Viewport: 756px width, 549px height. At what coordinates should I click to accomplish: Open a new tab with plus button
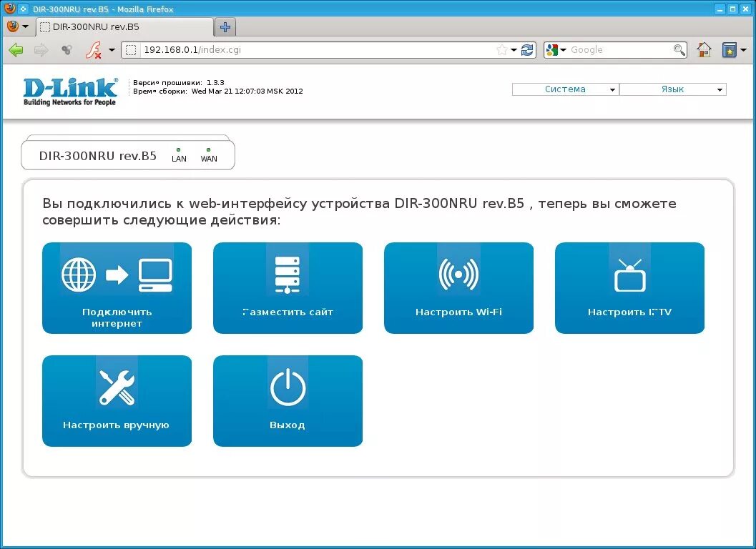pos(225,27)
